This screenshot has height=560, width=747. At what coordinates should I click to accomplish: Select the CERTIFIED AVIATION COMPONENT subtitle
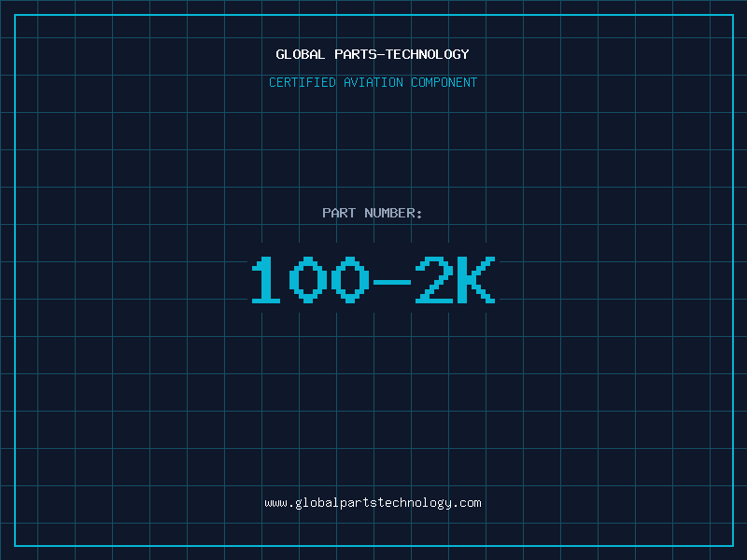coord(373,82)
